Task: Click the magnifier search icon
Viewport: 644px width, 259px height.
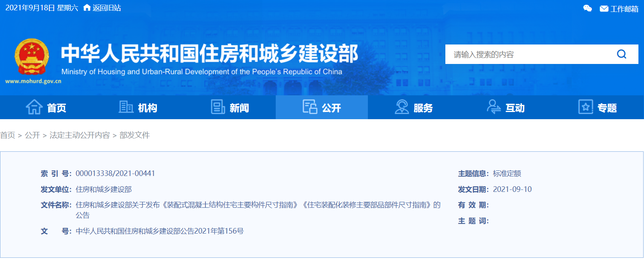Action: 621,54
